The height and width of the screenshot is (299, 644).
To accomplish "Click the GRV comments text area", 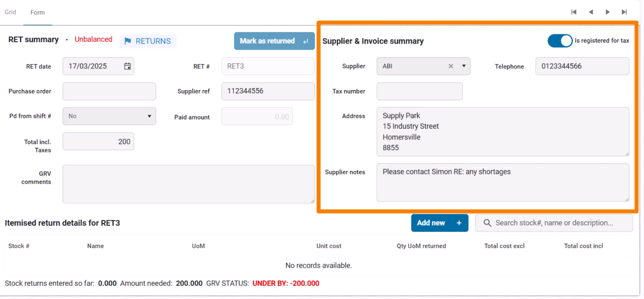I will pos(188,184).
